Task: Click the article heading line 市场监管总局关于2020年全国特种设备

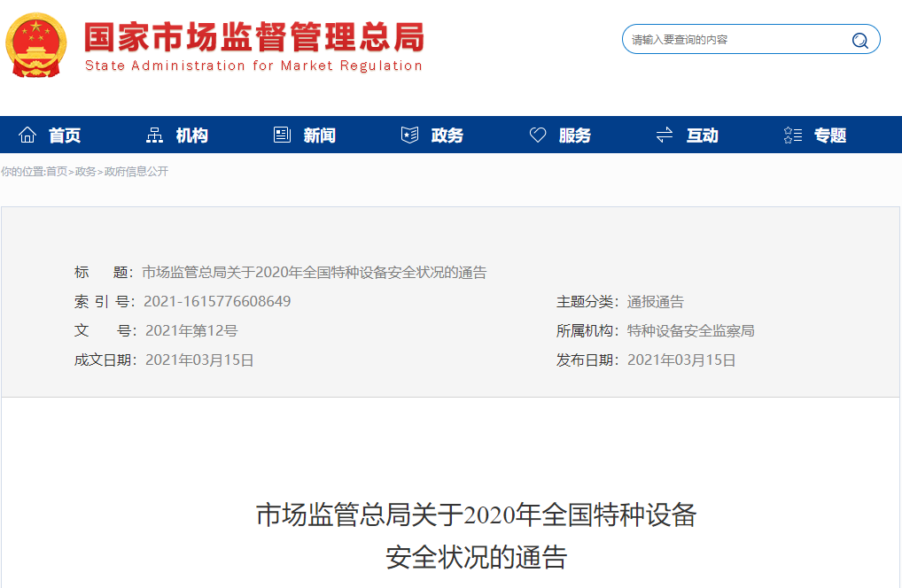Action: point(477,514)
